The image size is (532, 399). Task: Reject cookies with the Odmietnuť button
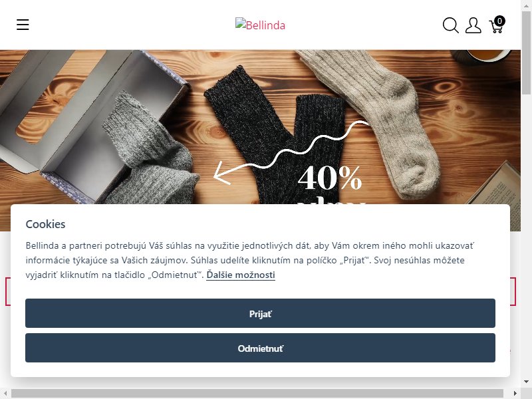[260, 348]
